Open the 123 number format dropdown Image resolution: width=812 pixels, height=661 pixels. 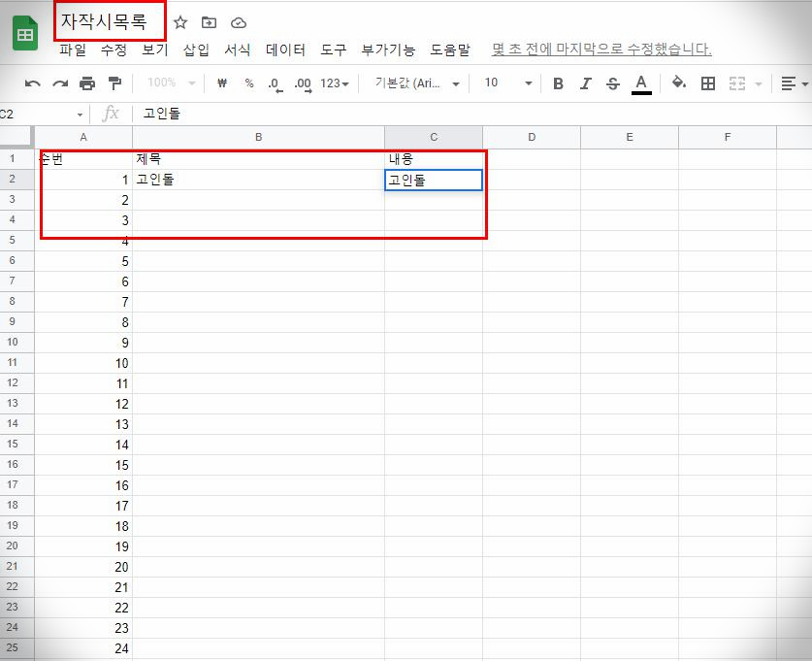pyautogui.click(x=335, y=83)
